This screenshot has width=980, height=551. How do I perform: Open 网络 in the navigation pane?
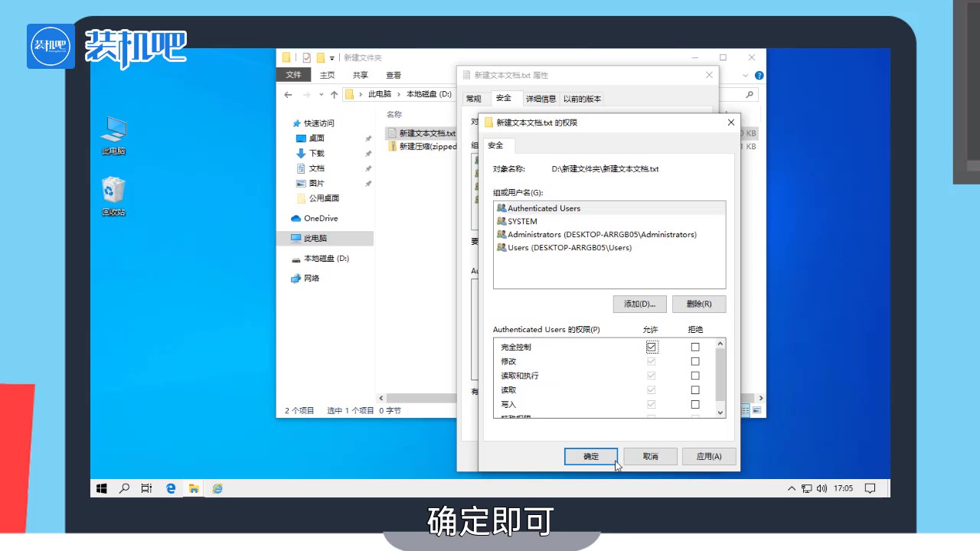312,278
